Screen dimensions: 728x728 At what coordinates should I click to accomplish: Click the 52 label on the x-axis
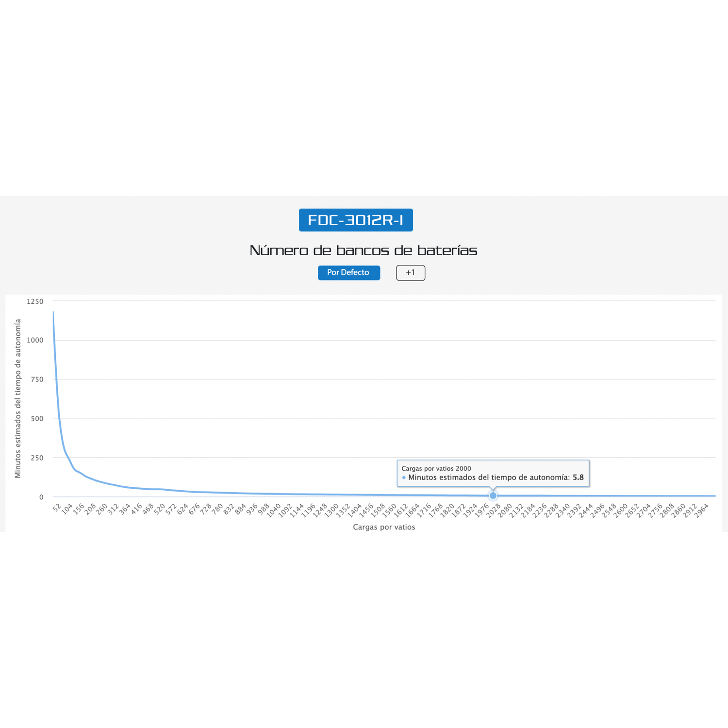pos(57,508)
